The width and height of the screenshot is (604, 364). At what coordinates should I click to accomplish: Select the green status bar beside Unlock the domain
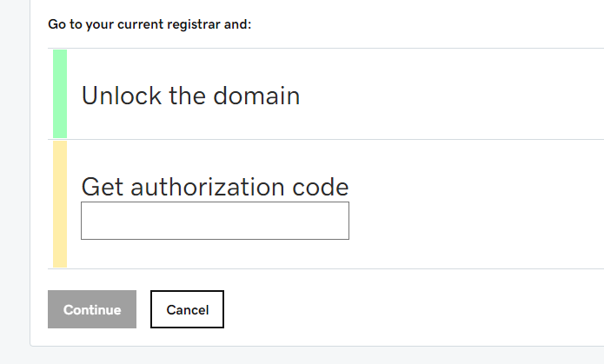tap(60, 94)
